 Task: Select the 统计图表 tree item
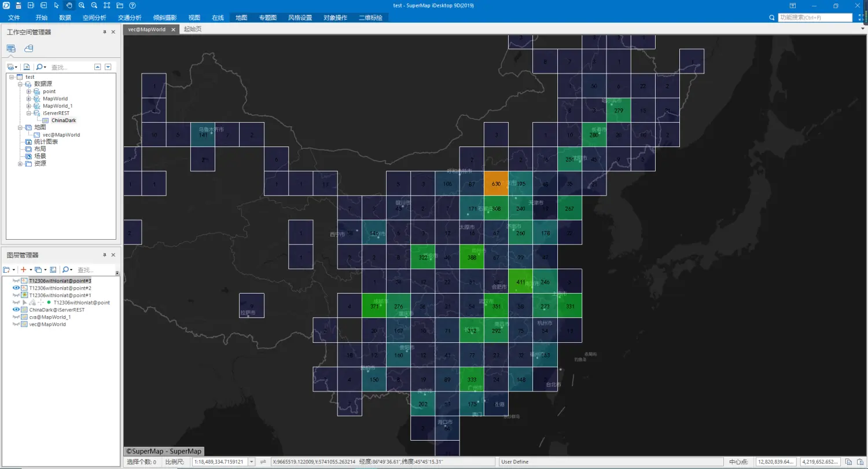coord(46,142)
